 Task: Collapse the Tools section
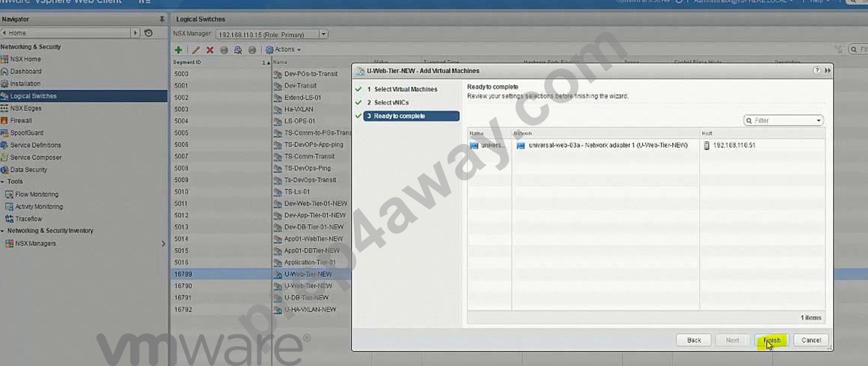3,182
